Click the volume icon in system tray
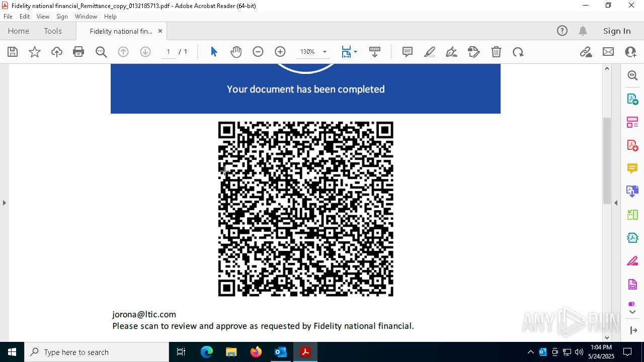This screenshot has width=644, height=362. click(579, 352)
